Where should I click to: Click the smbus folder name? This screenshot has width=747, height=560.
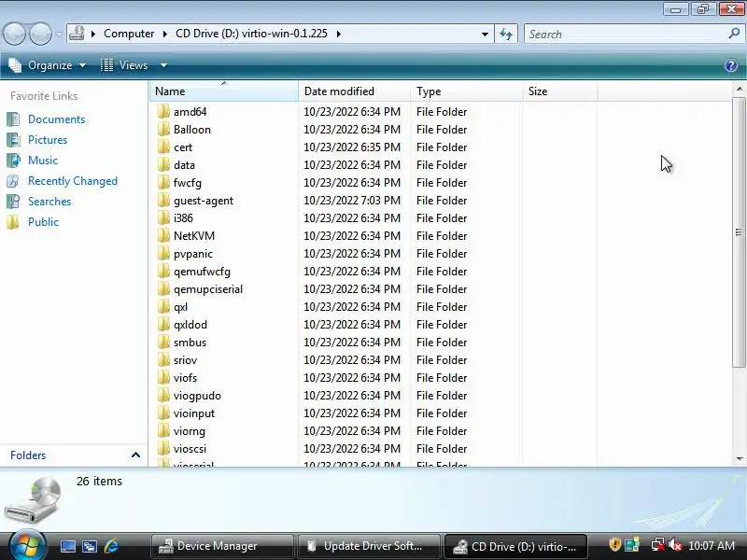[x=190, y=343]
